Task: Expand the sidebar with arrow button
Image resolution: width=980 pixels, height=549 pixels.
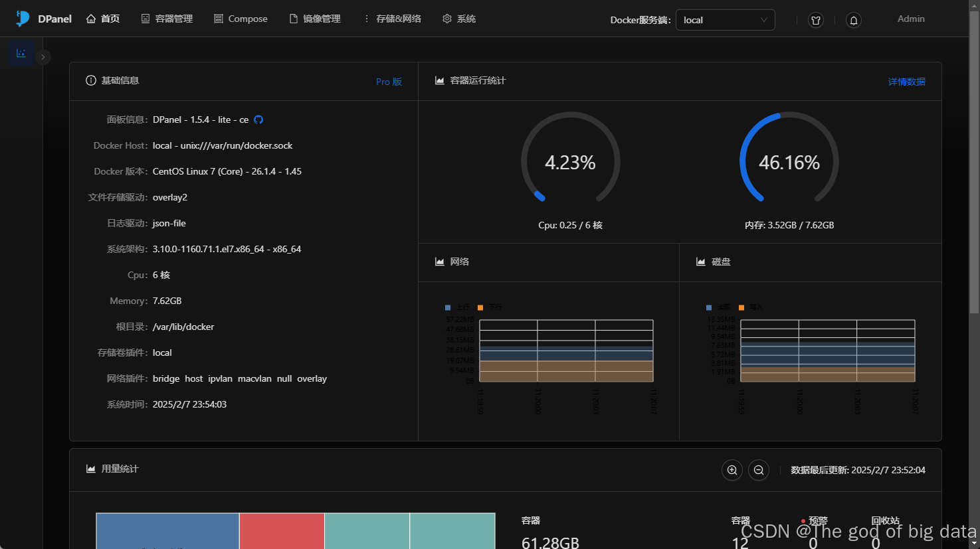Action: click(43, 57)
